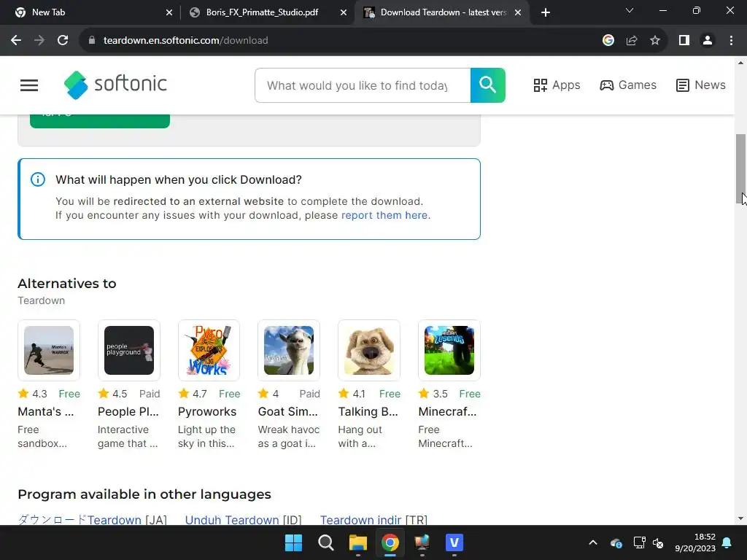Open the News section
747x560 pixels.
[x=700, y=85]
